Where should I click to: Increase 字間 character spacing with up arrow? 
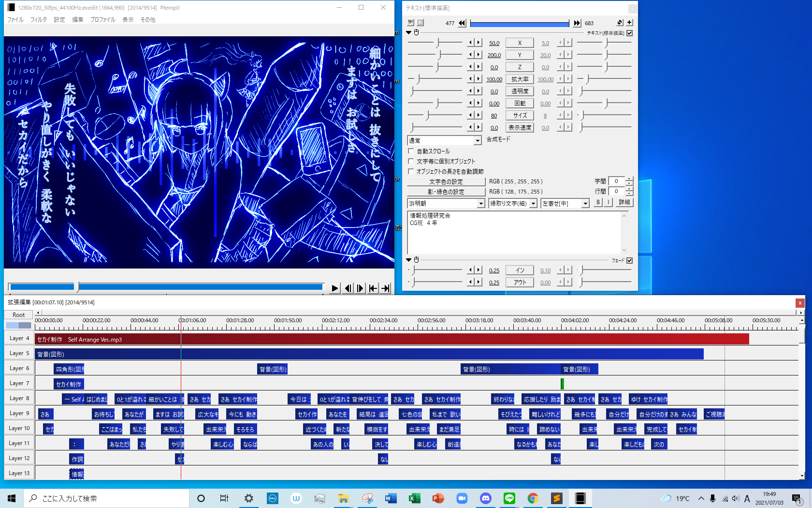point(629,179)
